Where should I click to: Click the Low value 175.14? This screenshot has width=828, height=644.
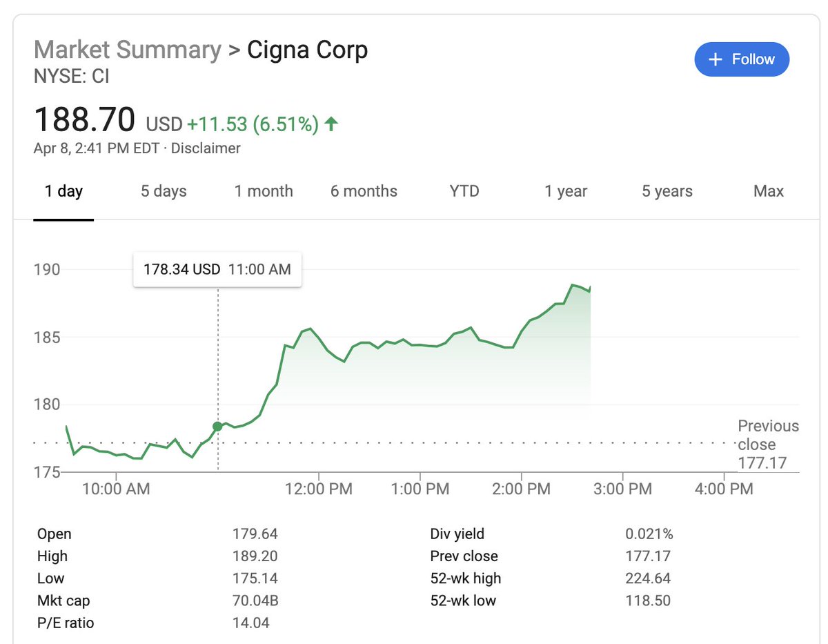255,578
